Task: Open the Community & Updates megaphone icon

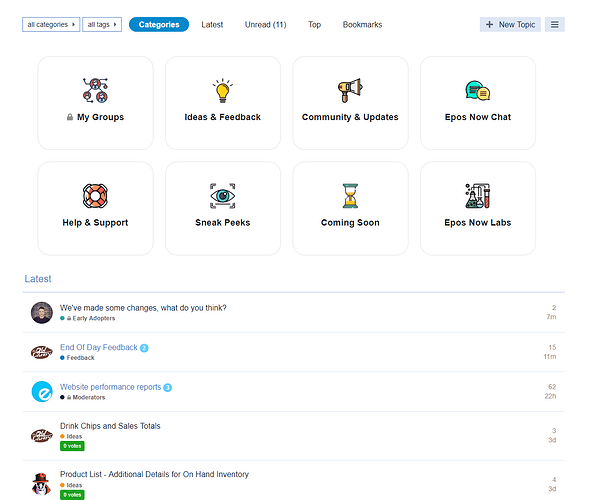Action: point(350,90)
